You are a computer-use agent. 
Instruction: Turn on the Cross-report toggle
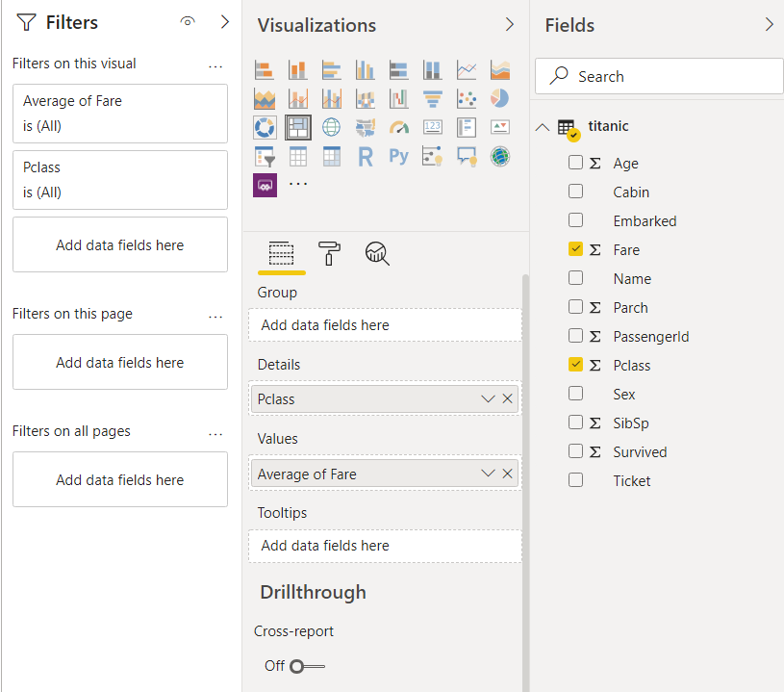coord(308,666)
